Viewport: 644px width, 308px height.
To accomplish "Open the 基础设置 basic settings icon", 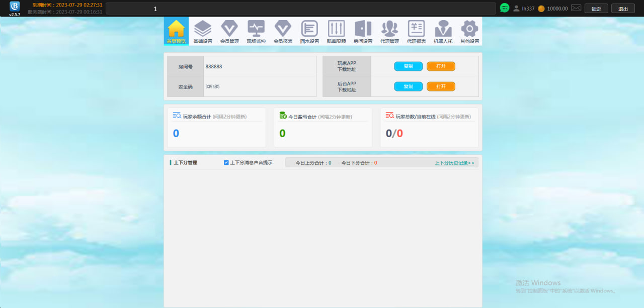I will (x=203, y=31).
